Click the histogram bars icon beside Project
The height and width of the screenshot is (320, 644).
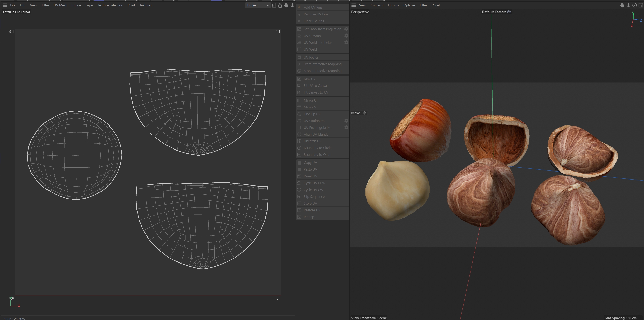click(x=274, y=5)
